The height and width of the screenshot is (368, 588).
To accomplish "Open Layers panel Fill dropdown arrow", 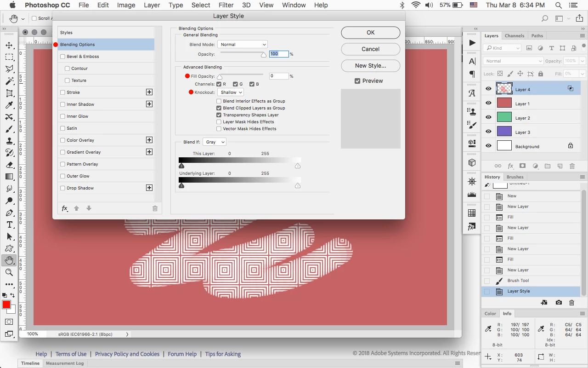I will [582, 74].
